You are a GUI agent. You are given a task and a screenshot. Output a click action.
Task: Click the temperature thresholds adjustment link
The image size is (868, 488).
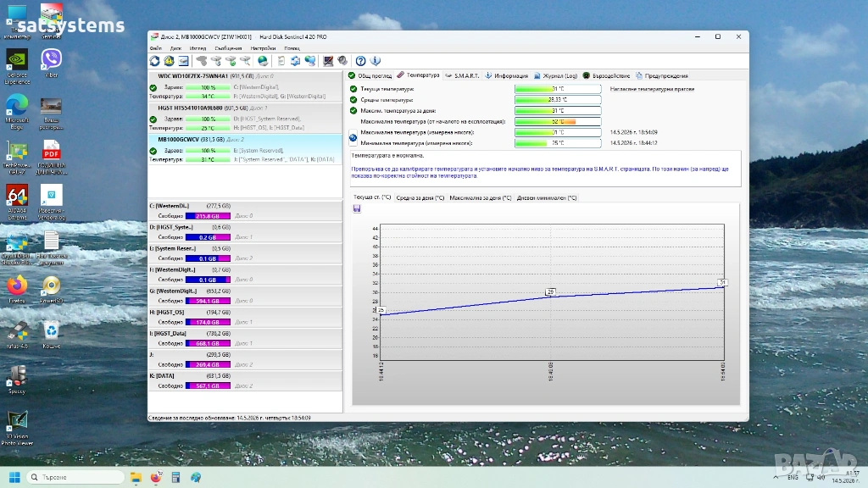click(652, 88)
